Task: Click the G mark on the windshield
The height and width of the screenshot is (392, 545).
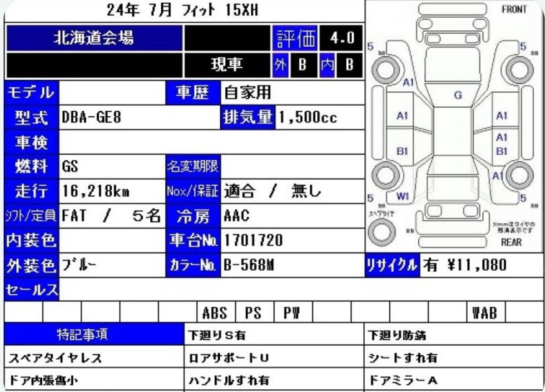Action: [458, 95]
